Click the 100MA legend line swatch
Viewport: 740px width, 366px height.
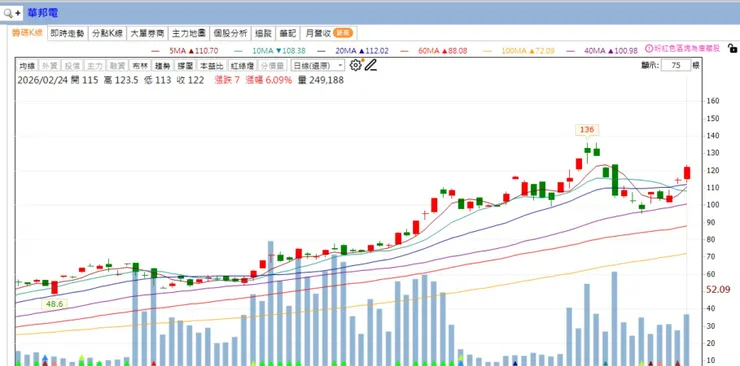click(488, 51)
